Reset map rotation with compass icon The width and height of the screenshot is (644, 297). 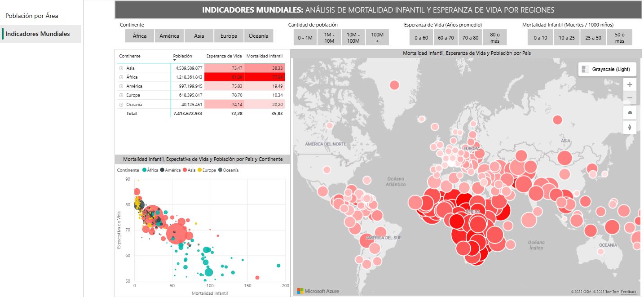[630, 127]
